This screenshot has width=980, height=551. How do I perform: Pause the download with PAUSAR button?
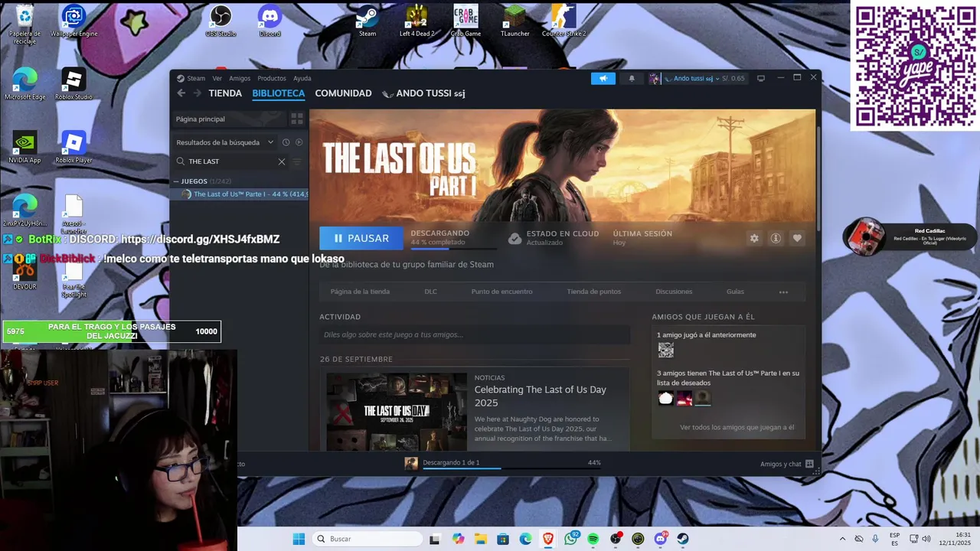(361, 238)
